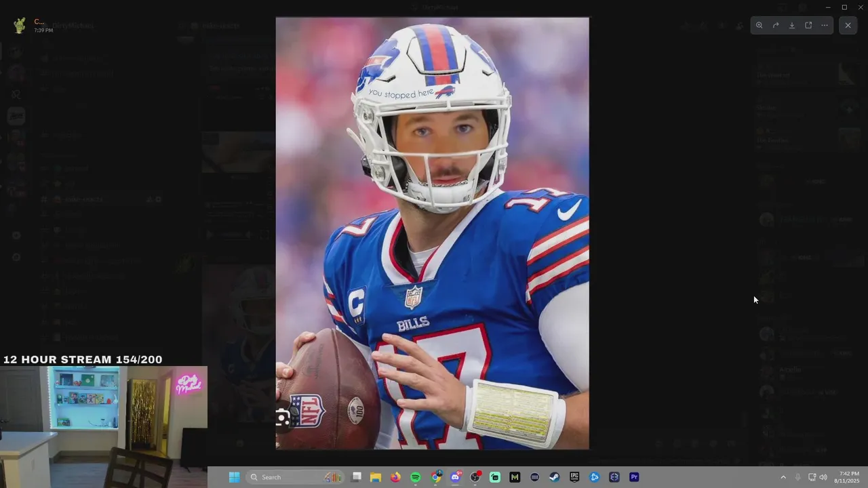Open the volume icon in the system tray
The width and height of the screenshot is (868, 488).
(823, 477)
